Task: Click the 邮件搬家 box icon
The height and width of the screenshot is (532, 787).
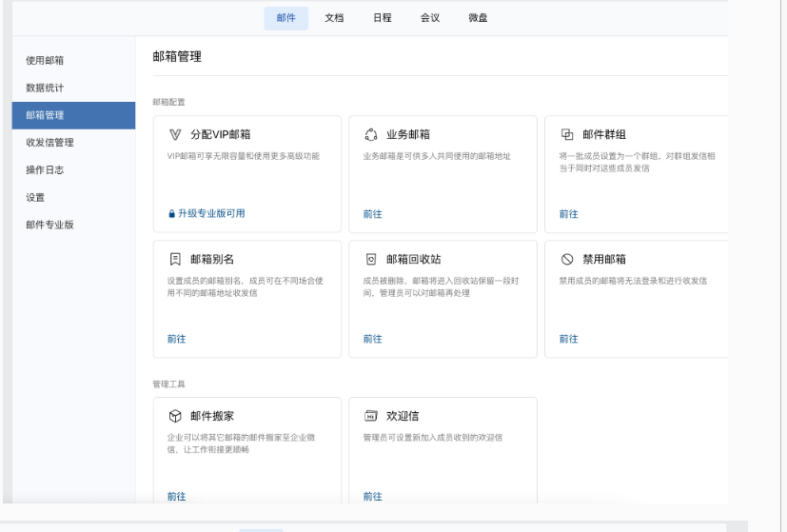Action: (x=174, y=416)
